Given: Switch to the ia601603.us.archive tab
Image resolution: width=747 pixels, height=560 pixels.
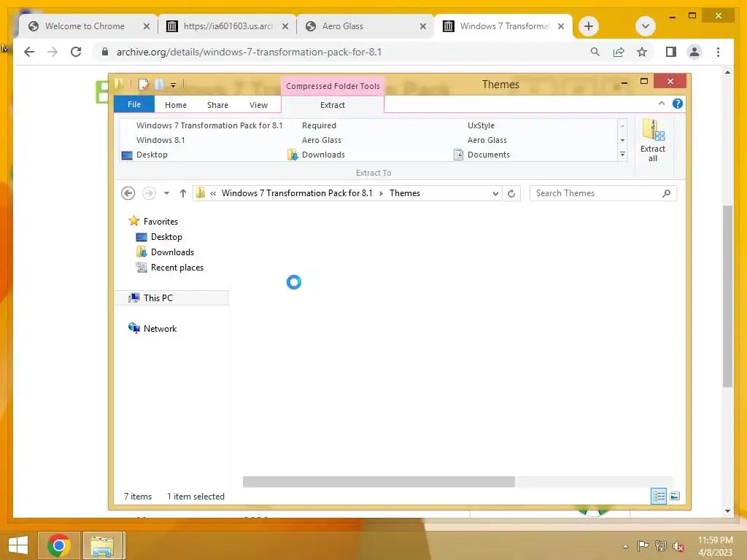Looking at the screenshot, I should [x=228, y=26].
